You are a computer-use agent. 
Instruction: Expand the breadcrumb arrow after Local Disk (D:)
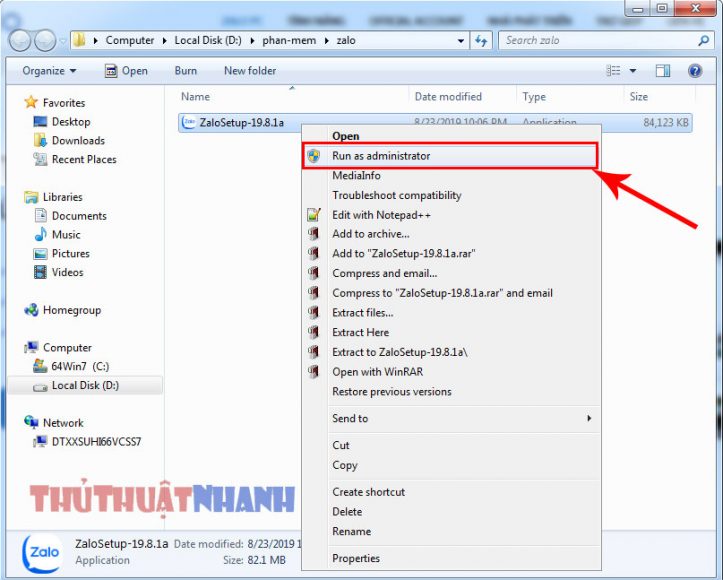[x=252, y=41]
